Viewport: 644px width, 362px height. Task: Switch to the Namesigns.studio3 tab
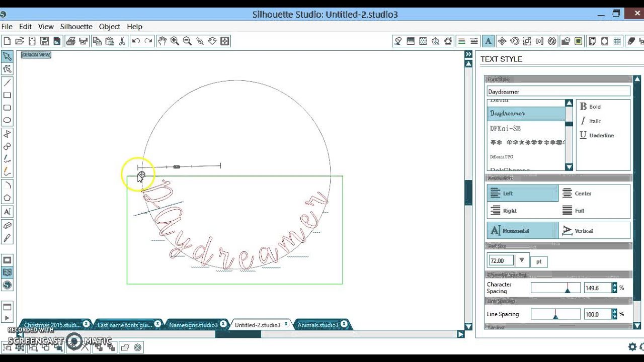tap(193, 325)
